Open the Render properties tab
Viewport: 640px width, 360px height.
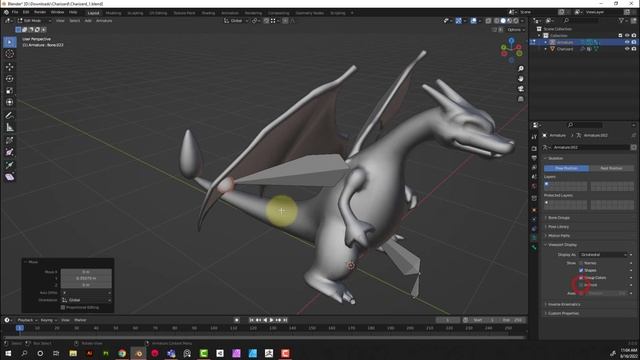(x=534, y=148)
